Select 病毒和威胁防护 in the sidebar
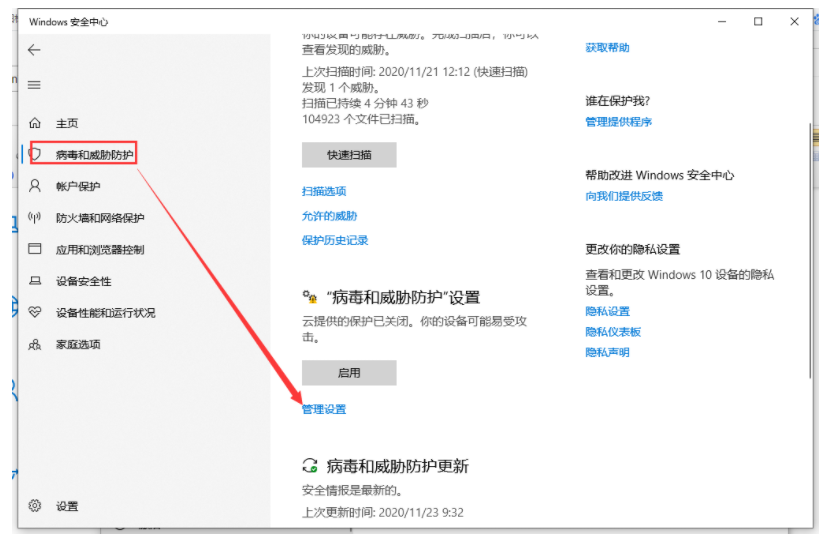 pos(95,155)
